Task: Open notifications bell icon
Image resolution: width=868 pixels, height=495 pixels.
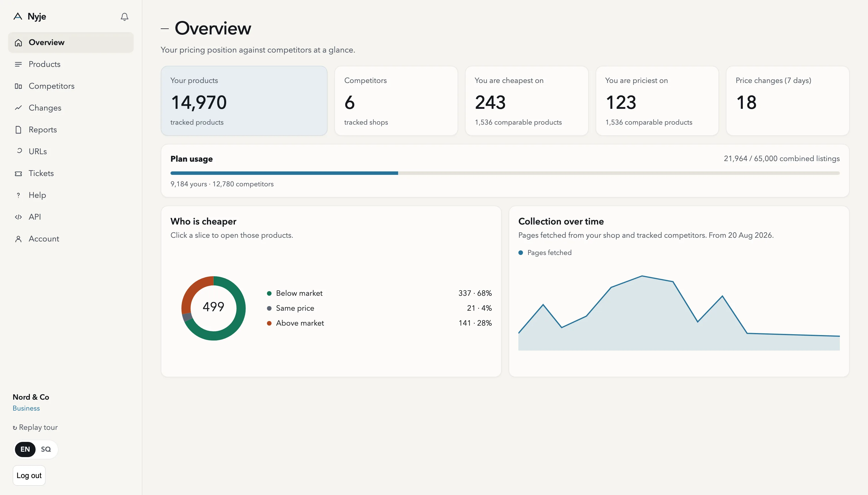Action: pos(124,17)
